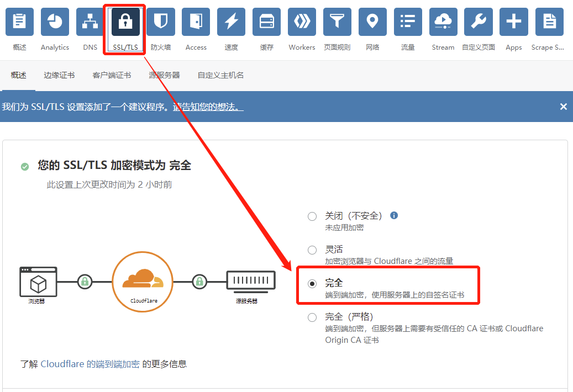Image resolution: width=573 pixels, height=392 pixels.
Task: Open the Stream section
Action: 443,22
